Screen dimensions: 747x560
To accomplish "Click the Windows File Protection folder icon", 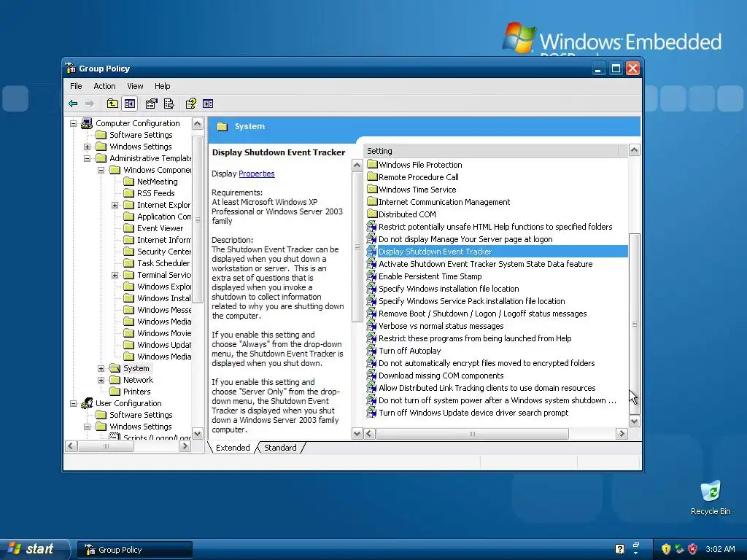I will coord(372,164).
